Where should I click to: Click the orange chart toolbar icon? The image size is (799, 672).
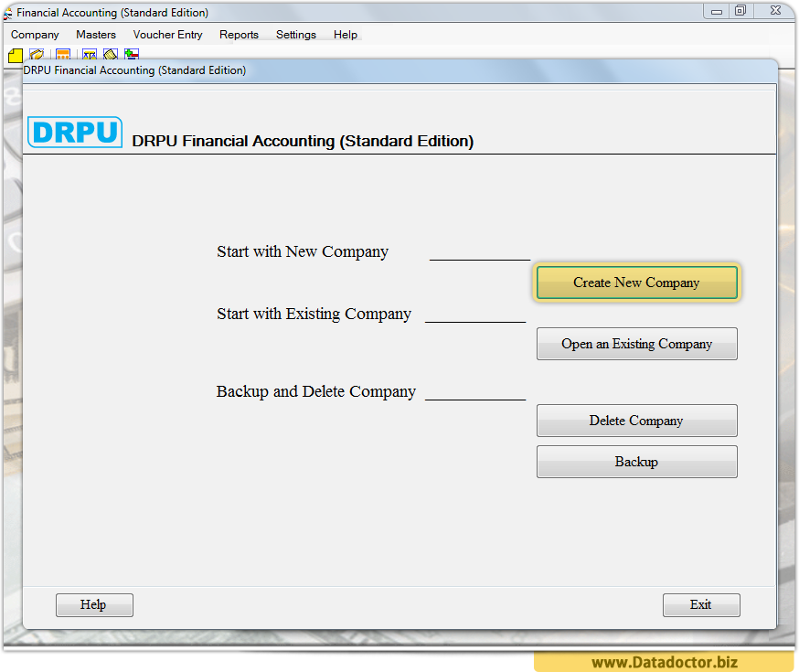tap(63, 54)
